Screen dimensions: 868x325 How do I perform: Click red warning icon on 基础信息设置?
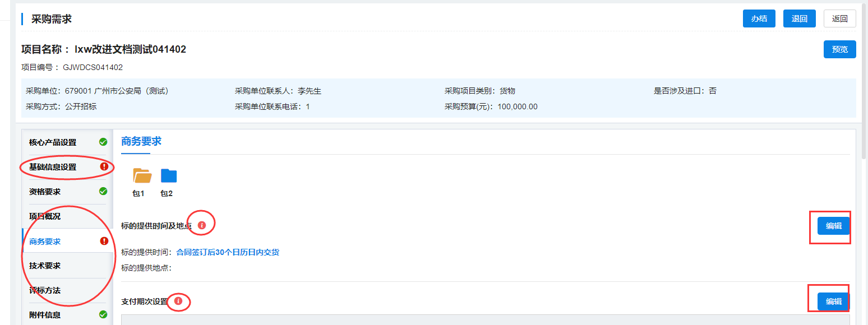104,167
